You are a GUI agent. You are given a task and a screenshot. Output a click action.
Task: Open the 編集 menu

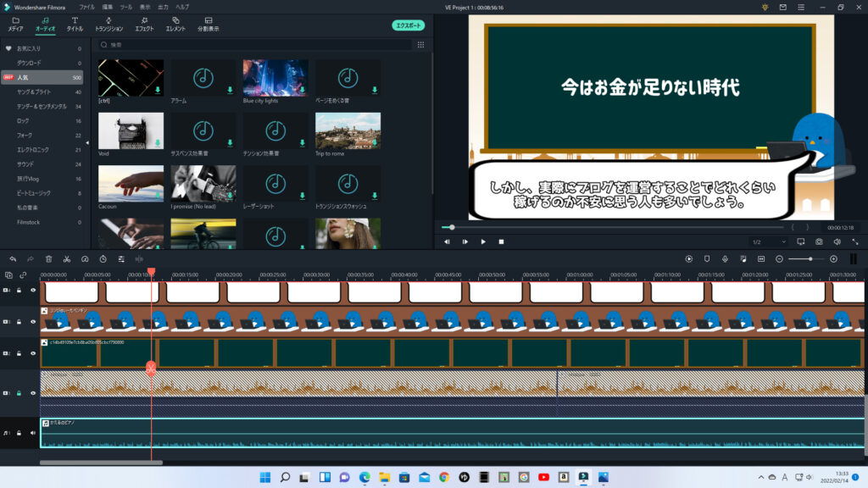(108, 7)
